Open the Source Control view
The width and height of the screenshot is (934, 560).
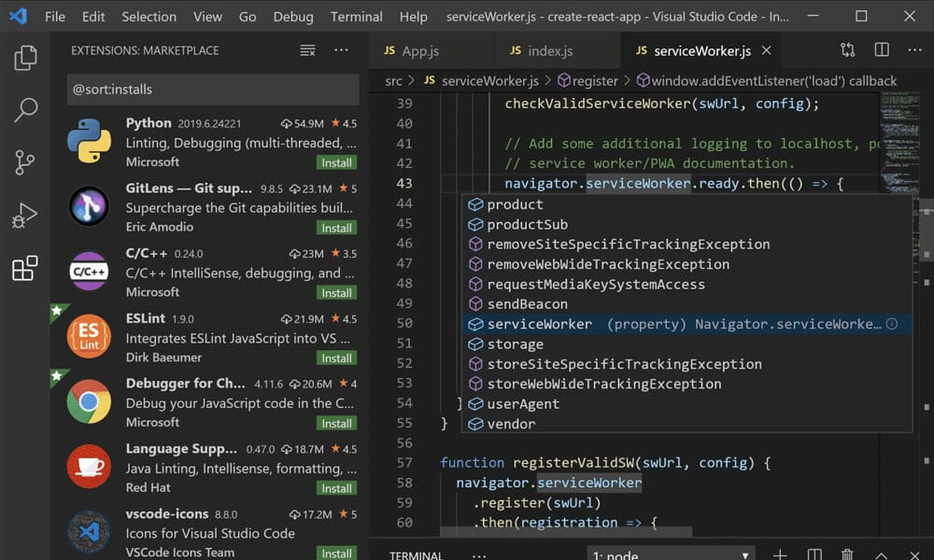(x=27, y=161)
